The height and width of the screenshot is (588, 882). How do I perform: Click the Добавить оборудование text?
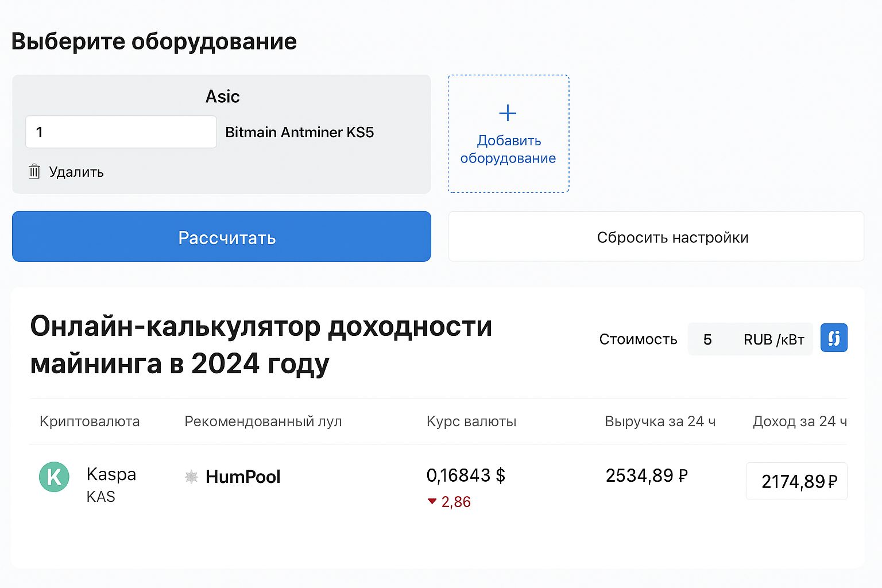click(508, 149)
